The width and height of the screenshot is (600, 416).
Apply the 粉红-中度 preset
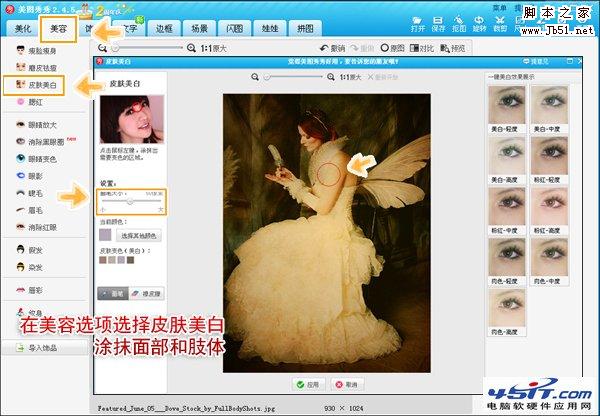(x=507, y=210)
